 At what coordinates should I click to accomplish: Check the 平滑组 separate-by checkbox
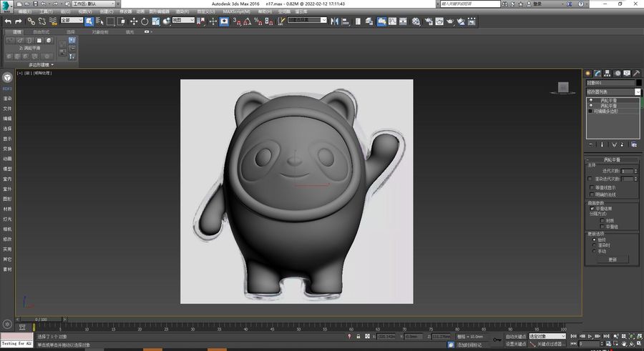point(602,227)
